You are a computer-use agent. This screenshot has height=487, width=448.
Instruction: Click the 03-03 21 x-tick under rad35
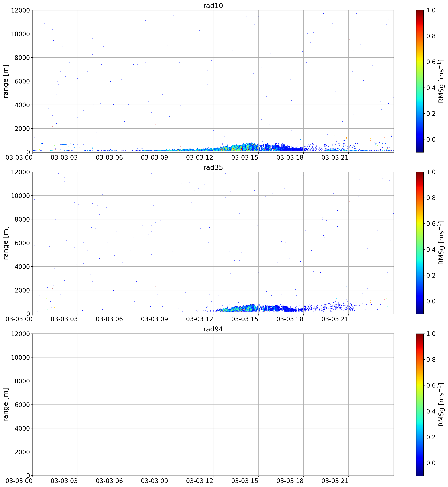pos(335,319)
